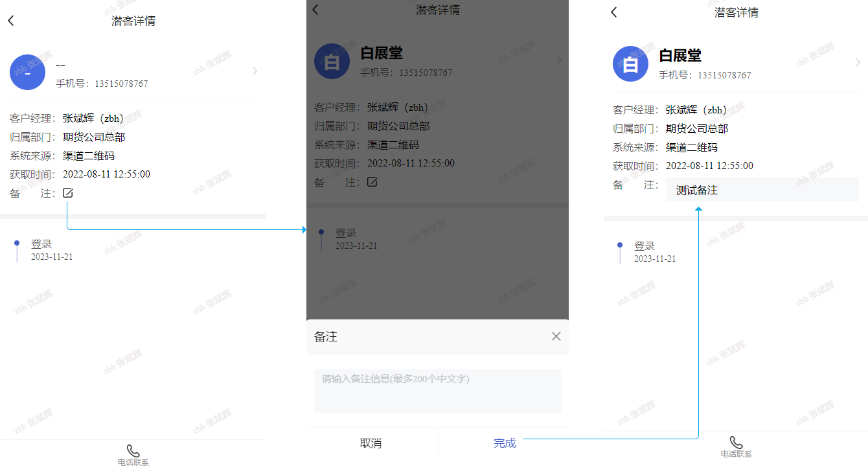Tap the 白 avatar on the middle screen
868x471 pixels.
pos(332,61)
